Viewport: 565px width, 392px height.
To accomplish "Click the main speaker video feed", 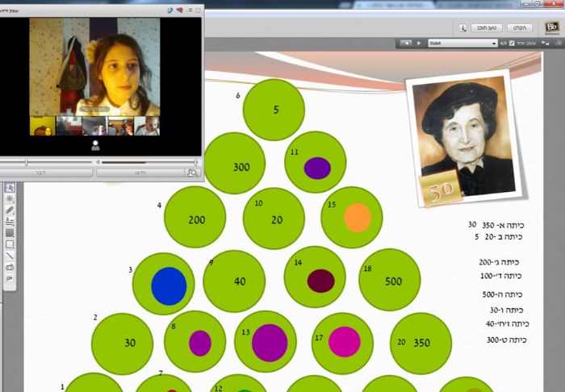I will (94, 67).
